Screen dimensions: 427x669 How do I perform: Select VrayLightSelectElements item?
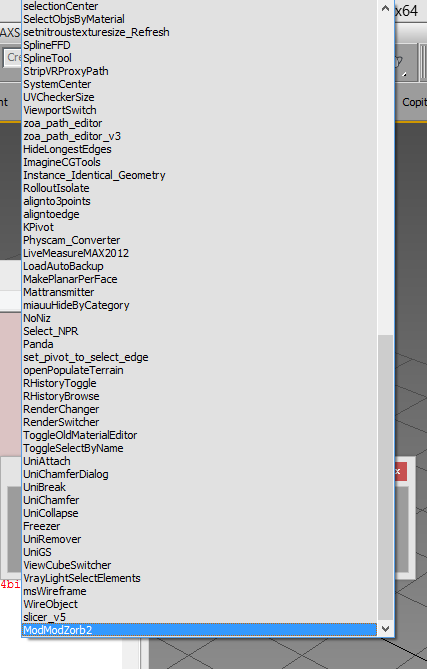199,578
